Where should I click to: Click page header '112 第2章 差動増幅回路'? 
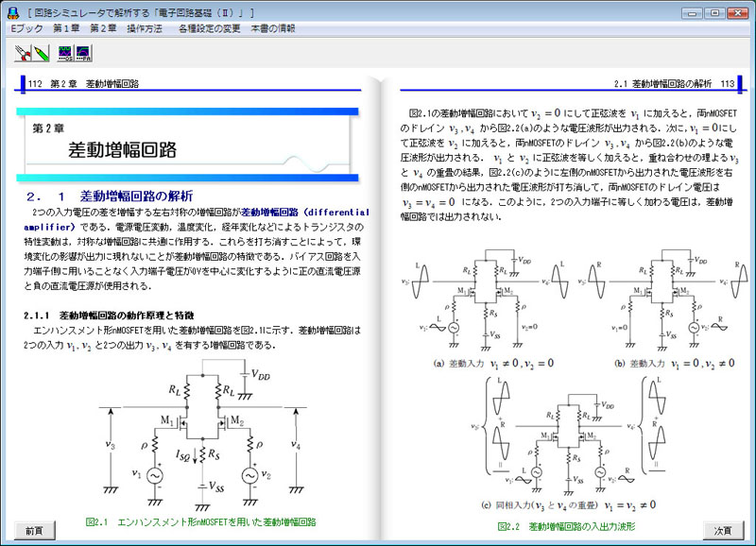coord(83,84)
